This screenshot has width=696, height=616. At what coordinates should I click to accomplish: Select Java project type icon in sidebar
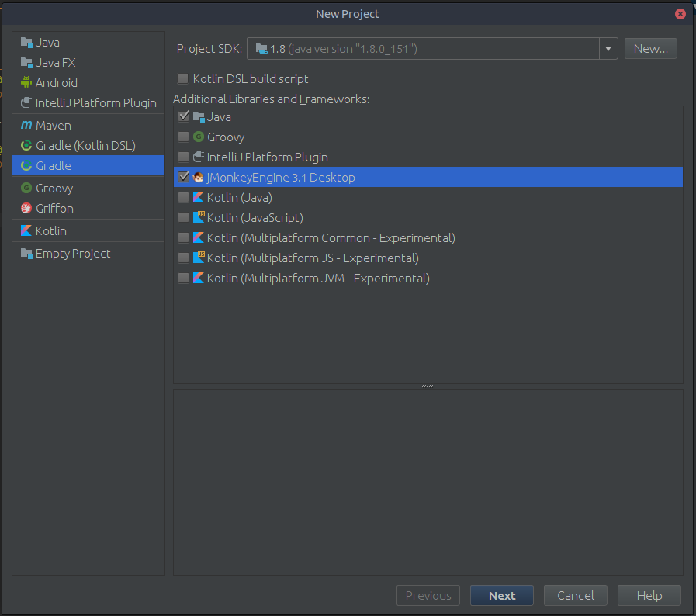point(26,43)
